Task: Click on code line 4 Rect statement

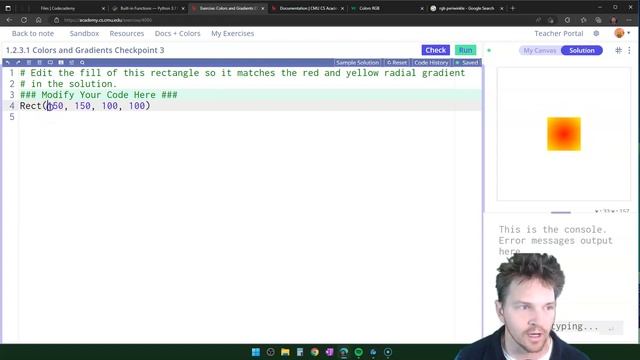Action: [x=85, y=106]
